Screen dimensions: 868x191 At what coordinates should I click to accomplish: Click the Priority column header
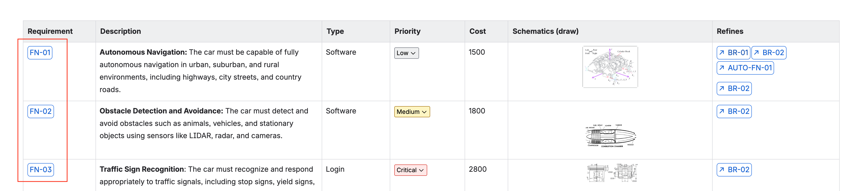[x=407, y=31]
